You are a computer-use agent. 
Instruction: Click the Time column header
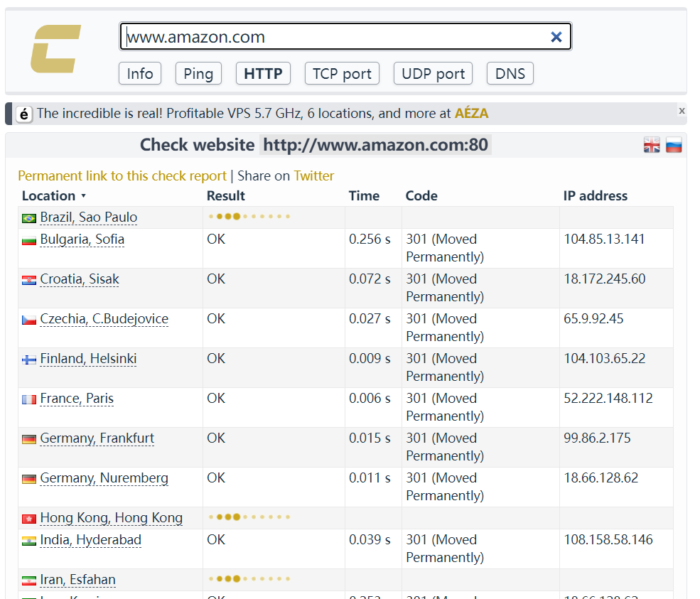[364, 196]
